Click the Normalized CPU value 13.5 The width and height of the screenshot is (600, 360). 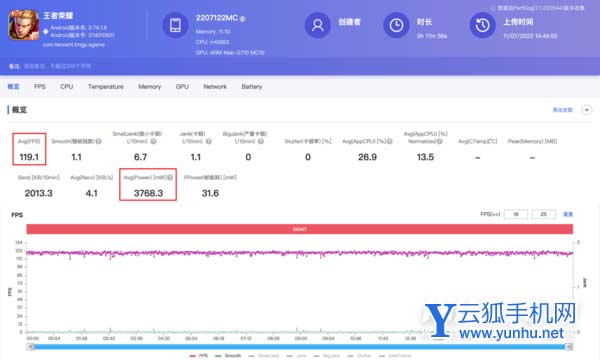click(425, 157)
